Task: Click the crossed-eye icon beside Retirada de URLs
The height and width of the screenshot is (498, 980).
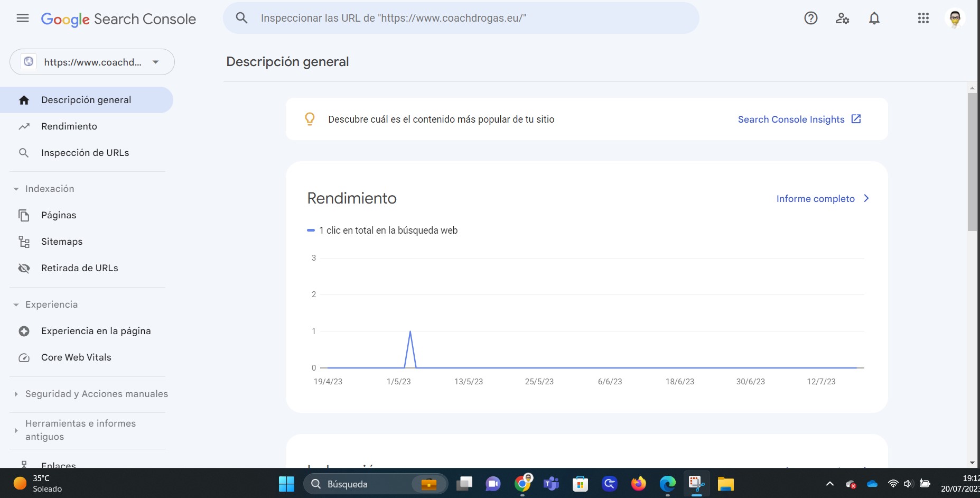Action: [x=24, y=268]
